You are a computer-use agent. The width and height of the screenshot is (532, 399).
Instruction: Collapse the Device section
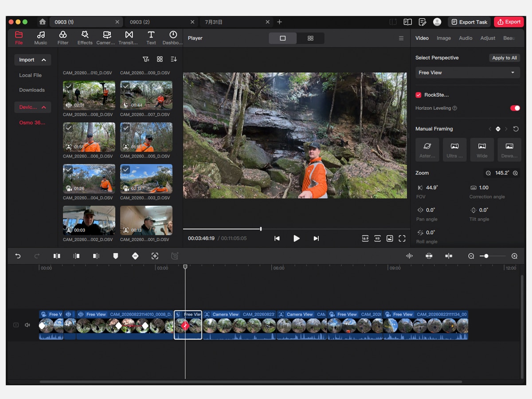[x=33, y=107]
